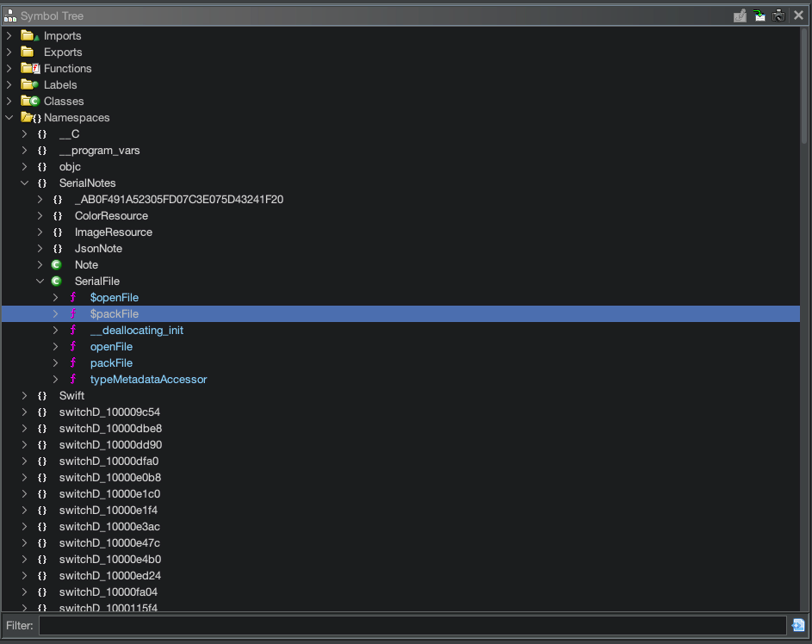Click the vertical scrollbar of the tree
This screenshot has width=812, height=644.
(x=804, y=86)
